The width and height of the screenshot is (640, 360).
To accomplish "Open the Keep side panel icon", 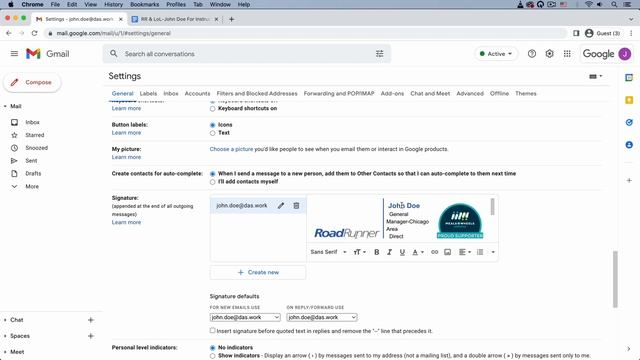I will pos(629,100).
